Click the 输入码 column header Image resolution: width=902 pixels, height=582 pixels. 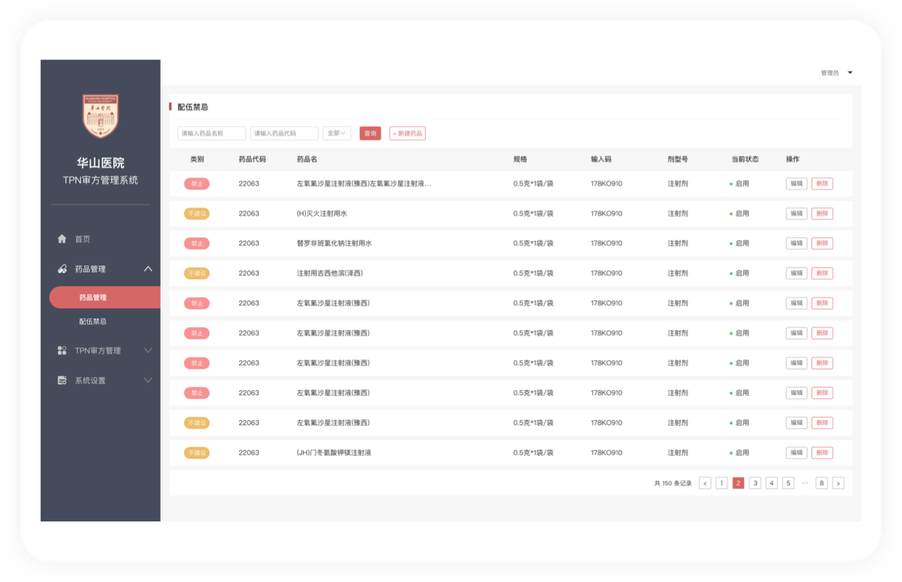(601, 159)
